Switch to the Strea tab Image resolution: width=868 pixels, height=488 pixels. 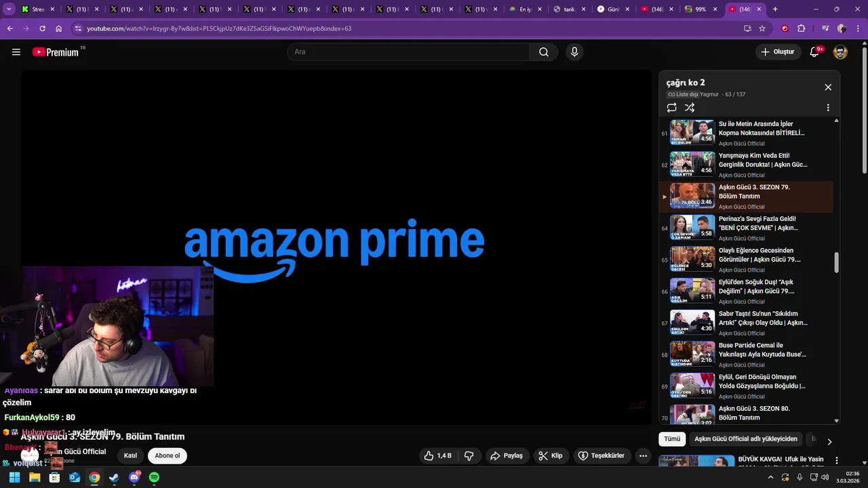38,9
